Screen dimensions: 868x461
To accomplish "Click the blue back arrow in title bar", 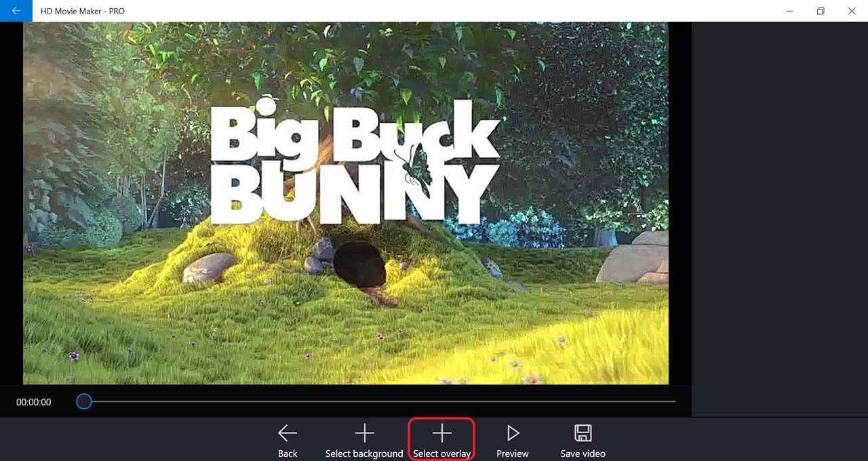I will (16, 11).
